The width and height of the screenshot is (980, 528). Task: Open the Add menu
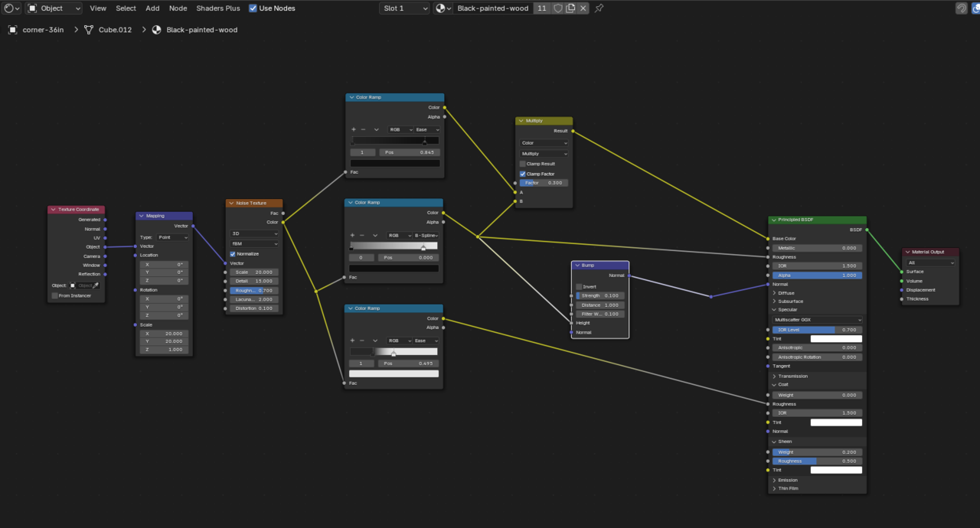point(152,8)
